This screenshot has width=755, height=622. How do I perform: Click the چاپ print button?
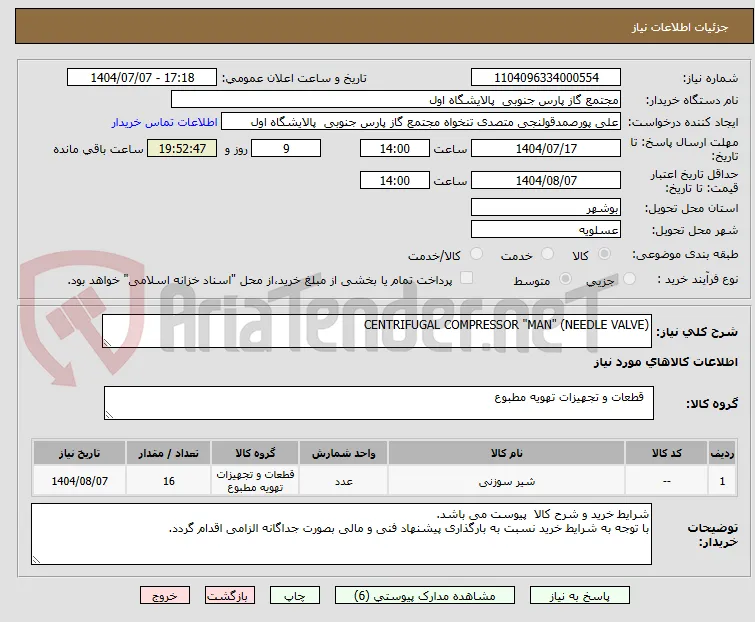coord(295,596)
